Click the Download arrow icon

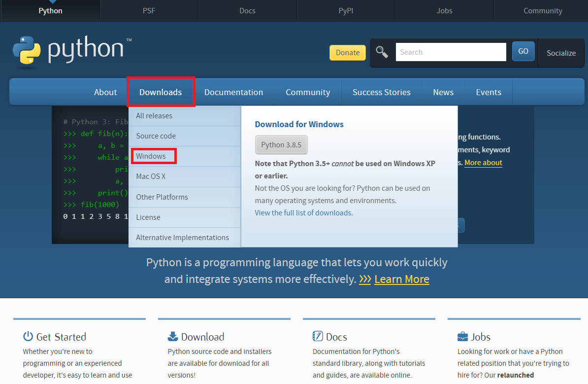tap(172, 336)
